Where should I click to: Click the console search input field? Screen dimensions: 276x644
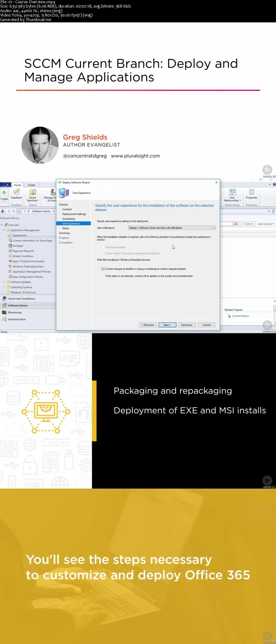pos(226,224)
